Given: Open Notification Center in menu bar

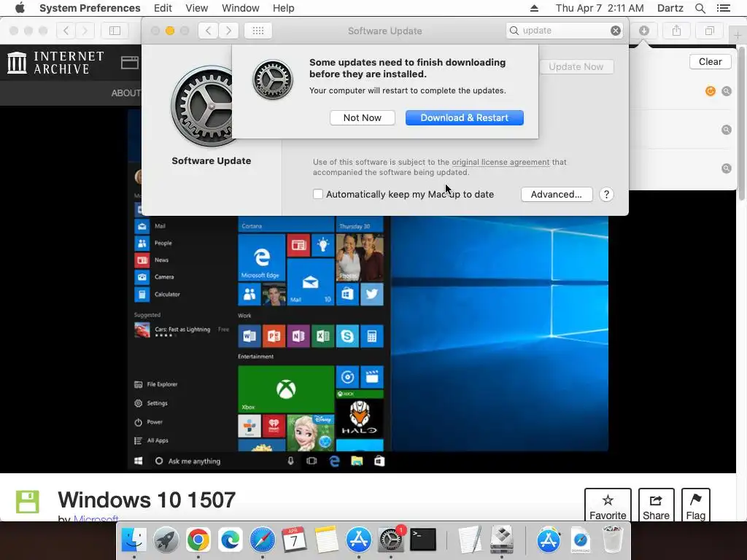Looking at the screenshot, I should tap(724, 8).
